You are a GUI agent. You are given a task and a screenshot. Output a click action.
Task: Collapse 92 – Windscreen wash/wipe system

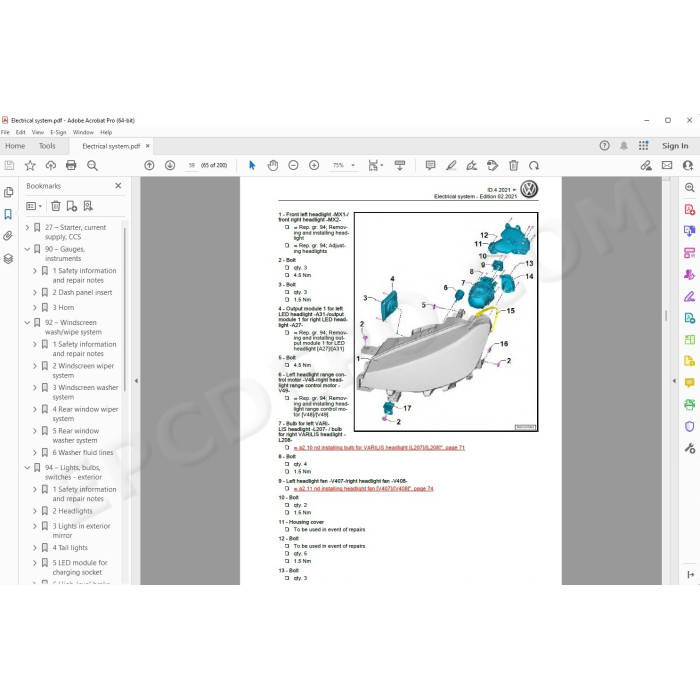point(27,322)
